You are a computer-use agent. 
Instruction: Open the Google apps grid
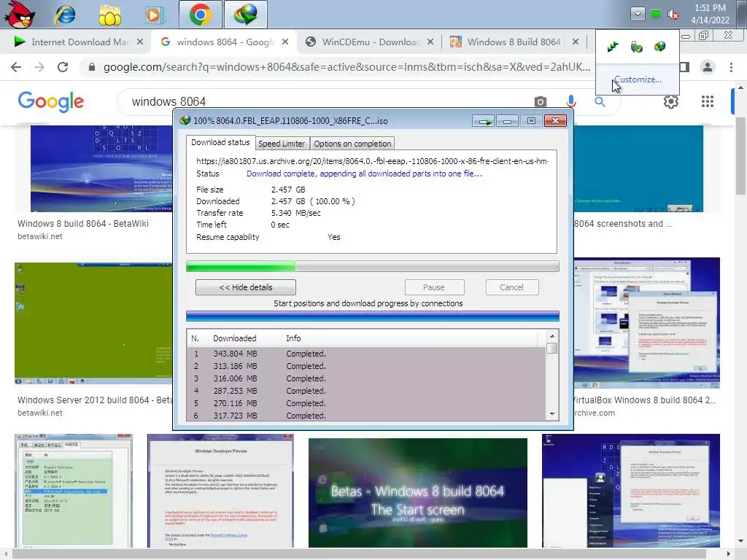point(708,101)
